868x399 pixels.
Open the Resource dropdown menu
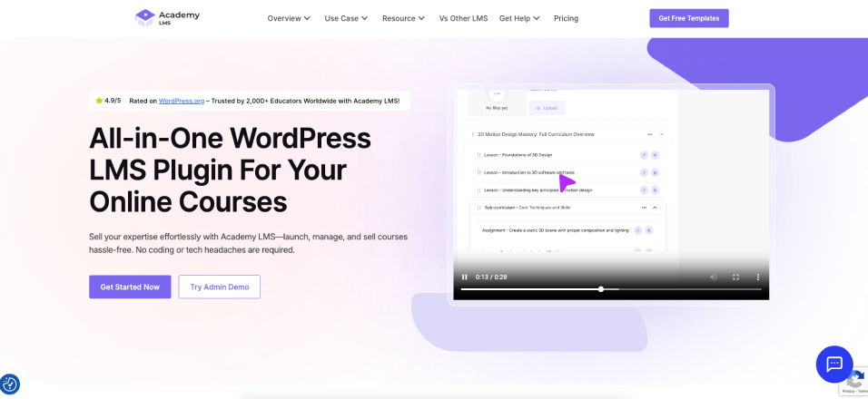coord(403,18)
